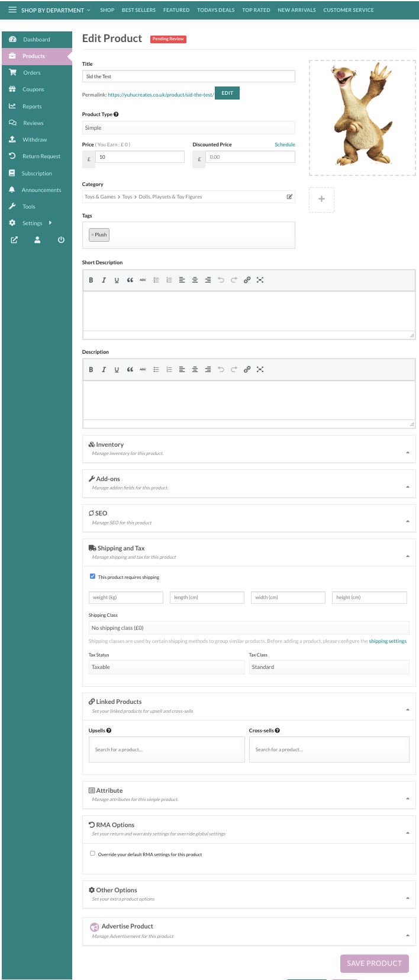The image size is (419, 980).
Task: Click the Schedule discount link
Action: pos(285,145)
